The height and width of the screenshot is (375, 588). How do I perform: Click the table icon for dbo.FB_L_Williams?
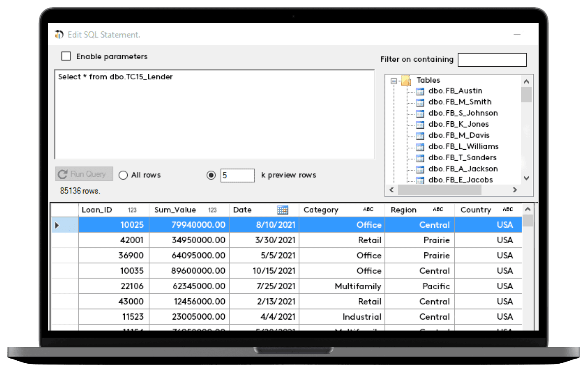pos(420,147)
